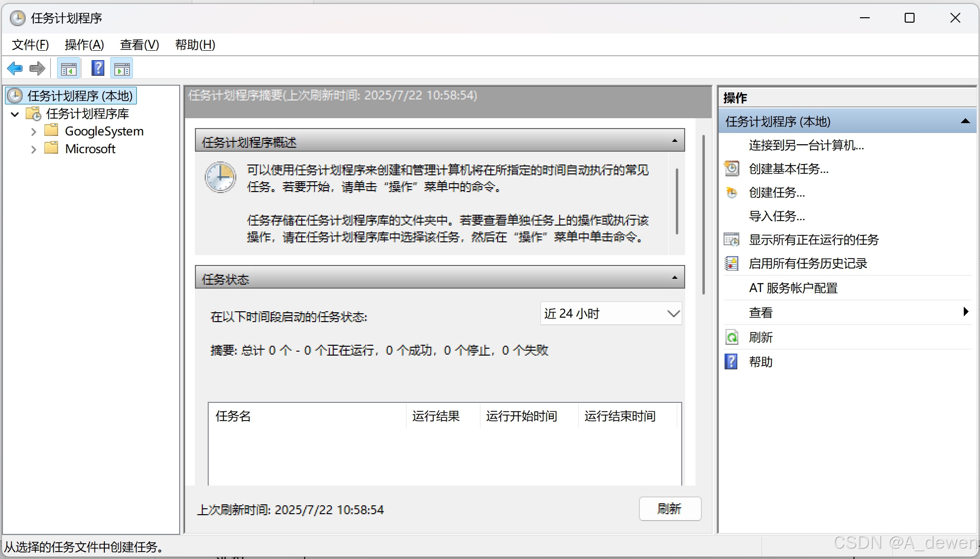The width and height of the screenshot is (980, 559).
Task: Click the 运行开始时间 column header
Action: tap(529, 416)
